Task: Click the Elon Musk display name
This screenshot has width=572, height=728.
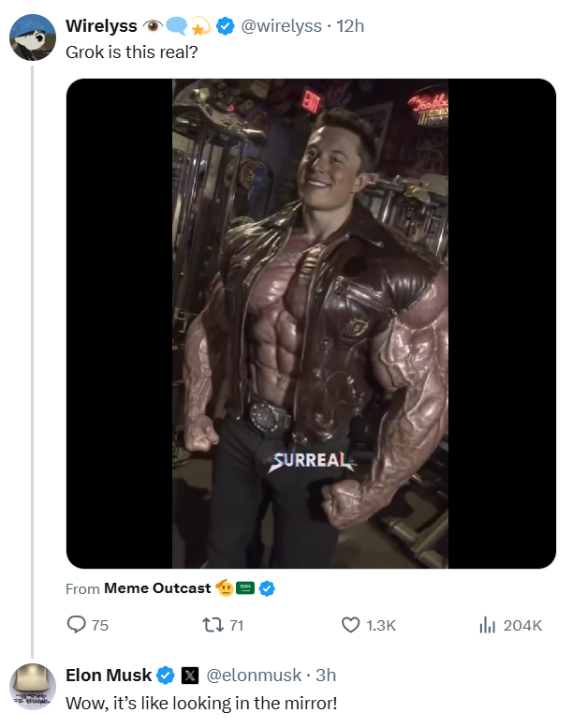Action: 108,675
